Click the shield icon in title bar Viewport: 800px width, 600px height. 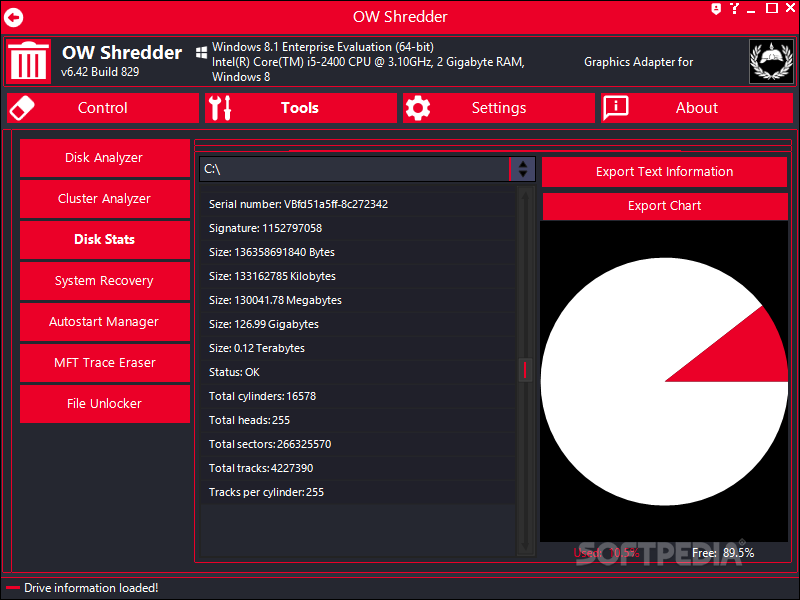pos(716,9)
